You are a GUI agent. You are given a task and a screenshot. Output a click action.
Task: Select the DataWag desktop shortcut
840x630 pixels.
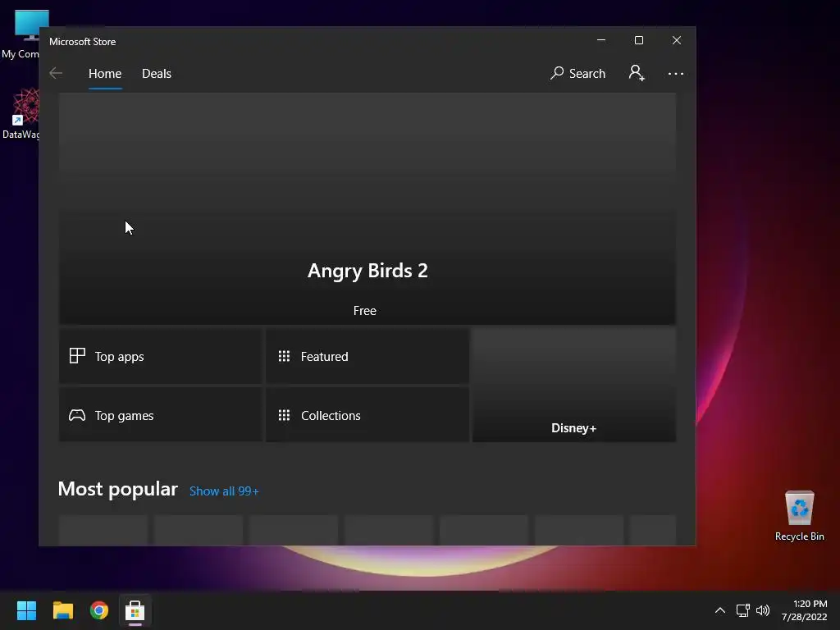tap(21, 113)
